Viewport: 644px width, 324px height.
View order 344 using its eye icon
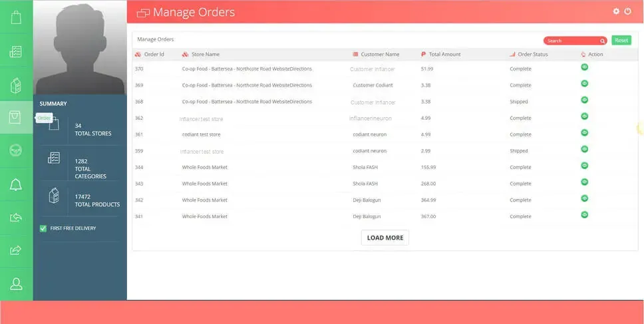[x=584, y=166]
